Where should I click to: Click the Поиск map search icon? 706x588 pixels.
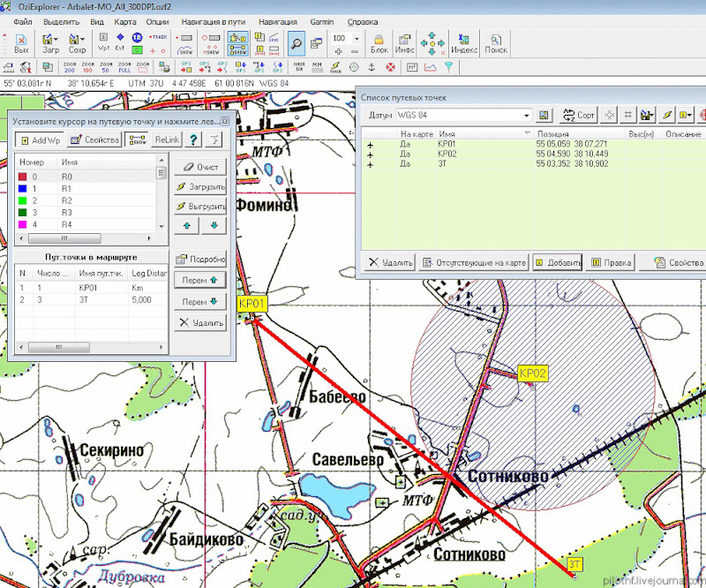coord(496,44)
